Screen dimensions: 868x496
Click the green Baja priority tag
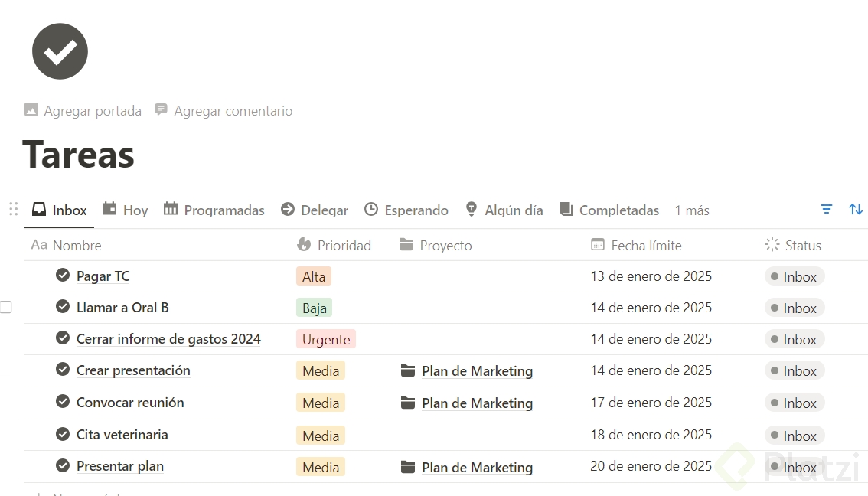coord(314,308)
